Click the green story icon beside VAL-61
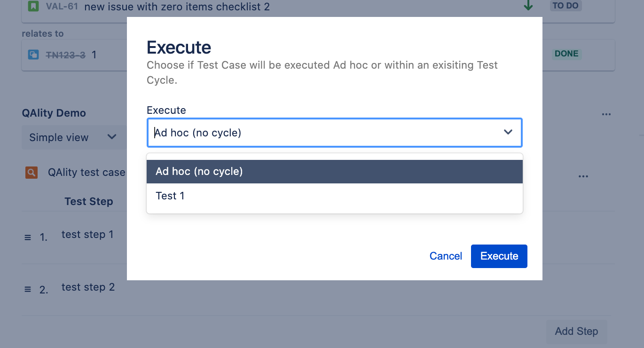Viewport: 644px width, 348px height. point(33,7)
